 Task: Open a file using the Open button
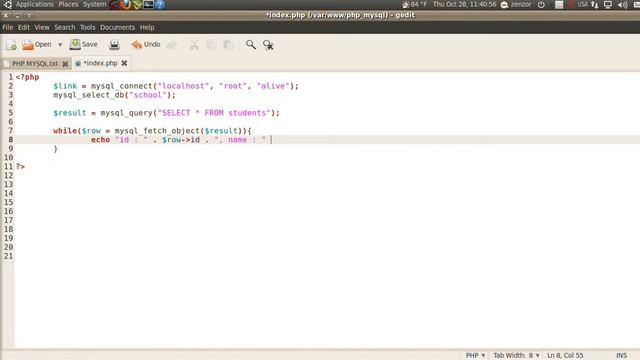click(37, 44)
